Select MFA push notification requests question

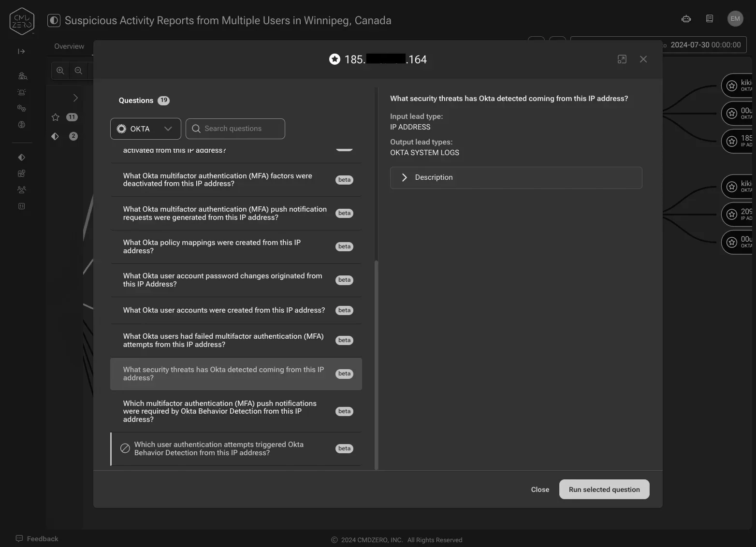[236, 213]
